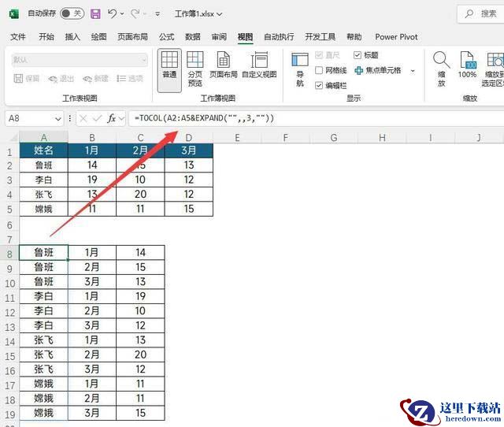This screenshot has width=504, height=427.
Task: Select cell B12 containing 2月
Action: click(92, 311)
